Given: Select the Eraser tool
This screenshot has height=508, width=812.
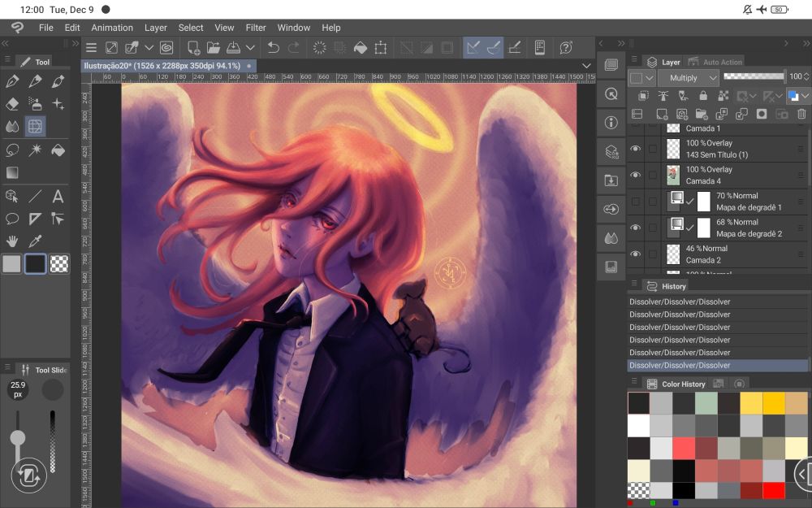Looking at the screenshot, I should click(12, 104).
